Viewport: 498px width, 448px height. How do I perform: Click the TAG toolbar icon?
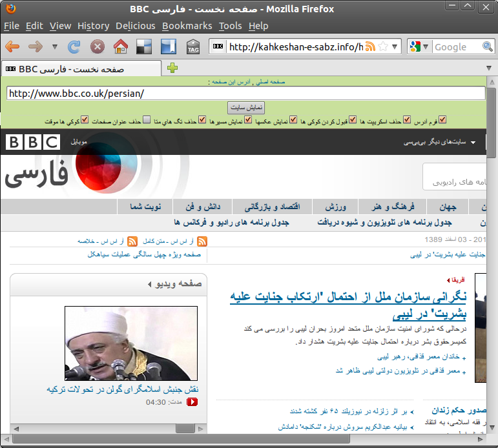pos(192,47)
